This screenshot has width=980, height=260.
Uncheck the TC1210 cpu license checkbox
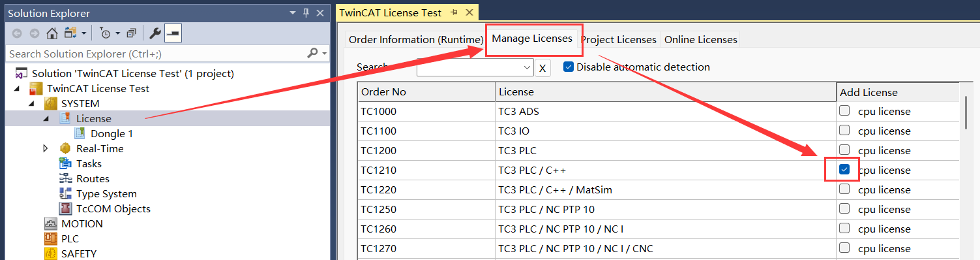pos(844,170)
